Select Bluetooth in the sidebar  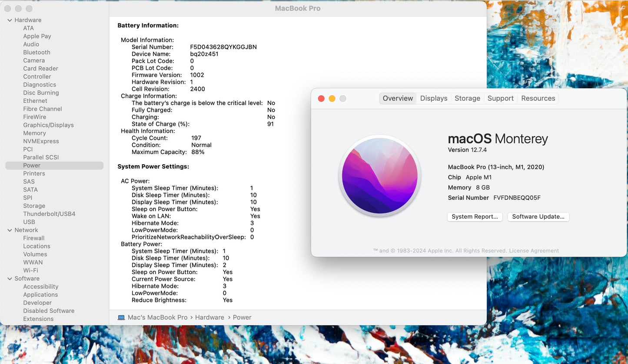point(37,53)
